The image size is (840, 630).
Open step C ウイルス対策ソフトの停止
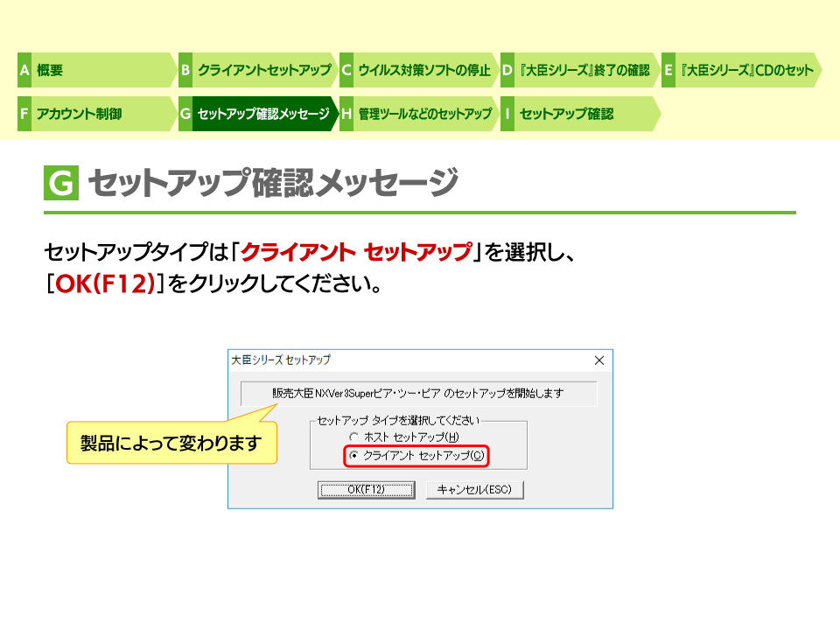[418, 70]
